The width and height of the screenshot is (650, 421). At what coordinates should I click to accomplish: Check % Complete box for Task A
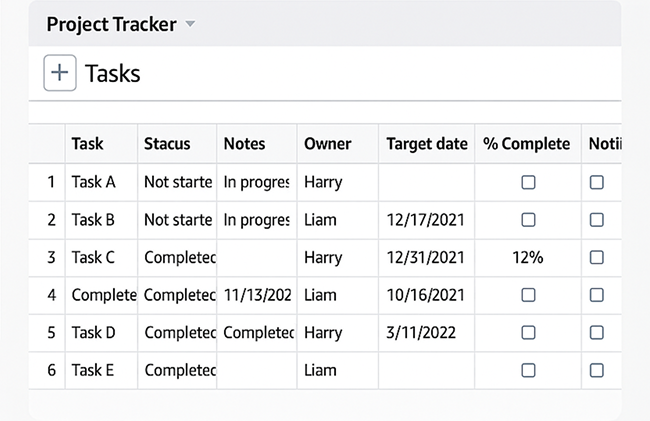[528, 182]
